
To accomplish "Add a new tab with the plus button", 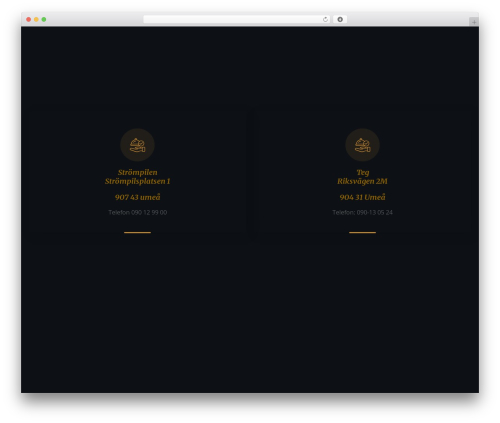I will [x=474, y=22].
